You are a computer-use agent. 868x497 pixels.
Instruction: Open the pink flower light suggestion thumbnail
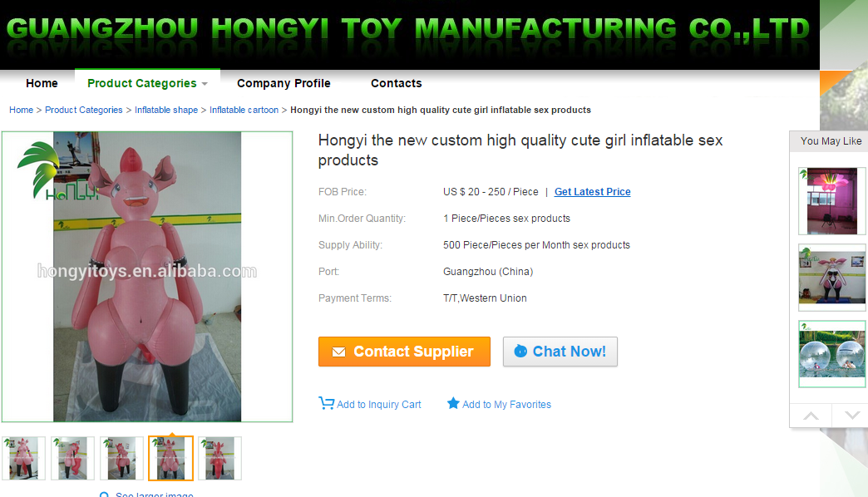point(831,201)
